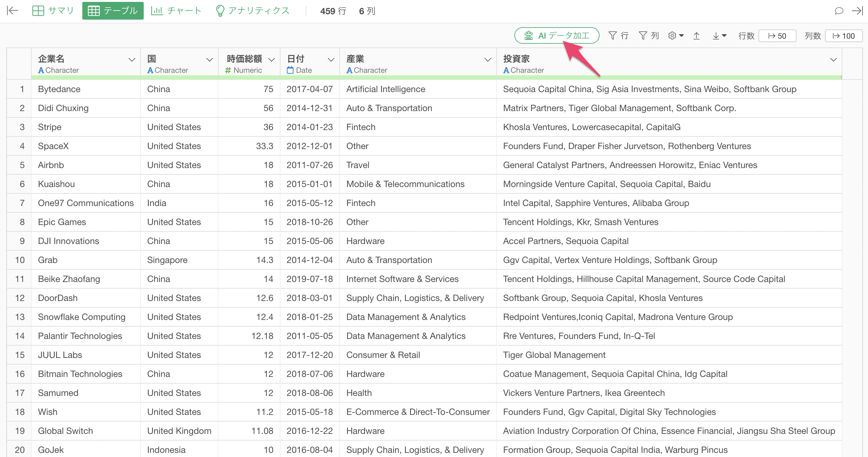Select the JUUL Labs cell
The image size is (868, 457).
[x=86, y=355]
